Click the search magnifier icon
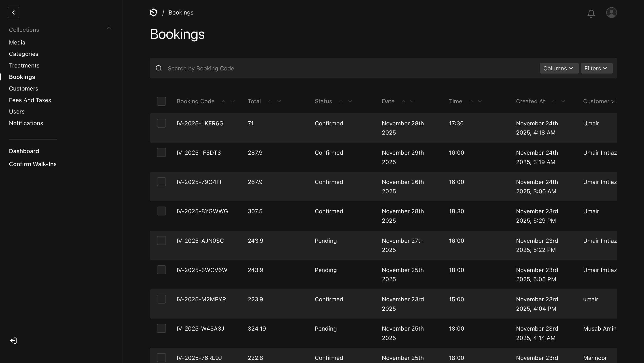The height and width of the screenshot is (363, 644). [x=159, y=68]
